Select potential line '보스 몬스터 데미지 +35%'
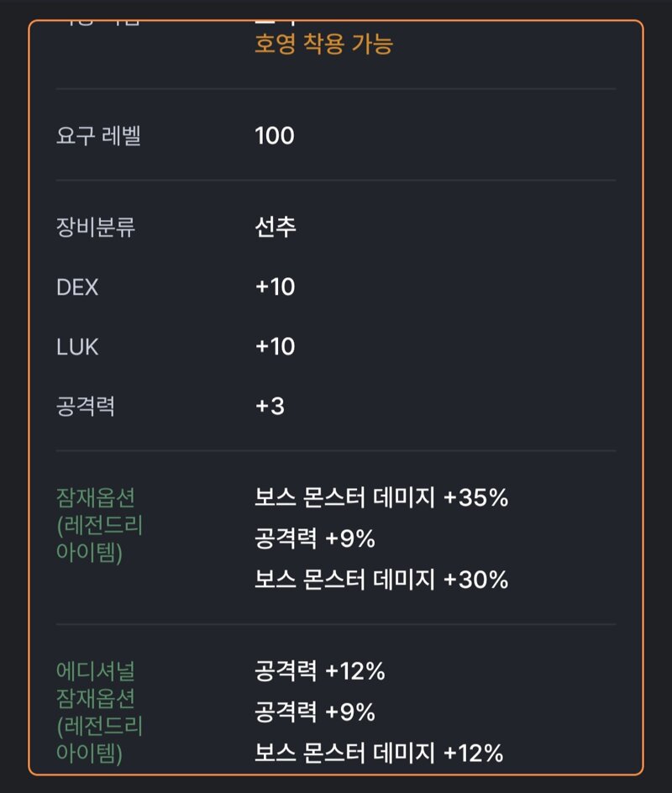 click(381, 497)
